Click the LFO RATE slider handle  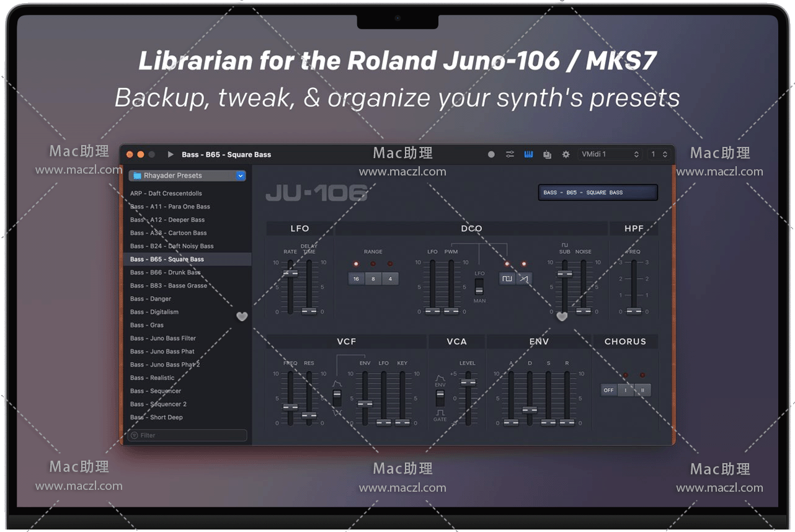pyautogui.click(x=290, y=273)
